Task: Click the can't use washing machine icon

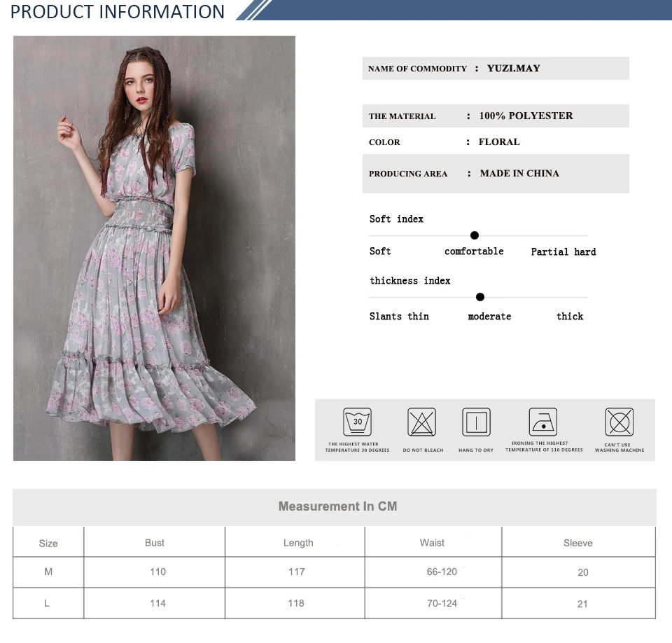Action: [x=619, y=422]
